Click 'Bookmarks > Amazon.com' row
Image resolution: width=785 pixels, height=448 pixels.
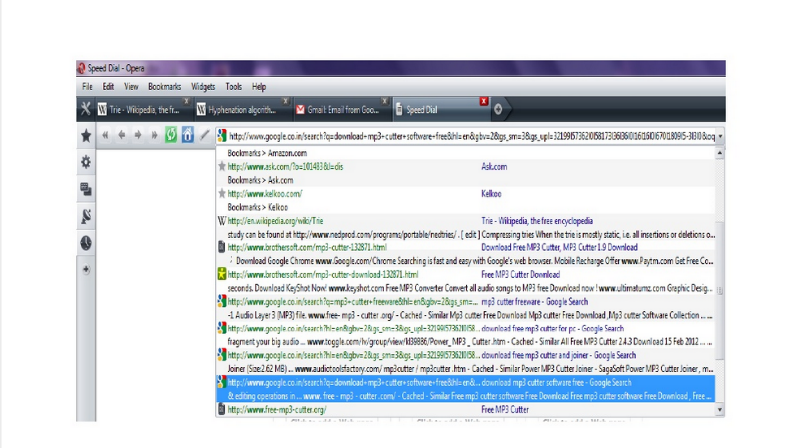pos(267,153)
